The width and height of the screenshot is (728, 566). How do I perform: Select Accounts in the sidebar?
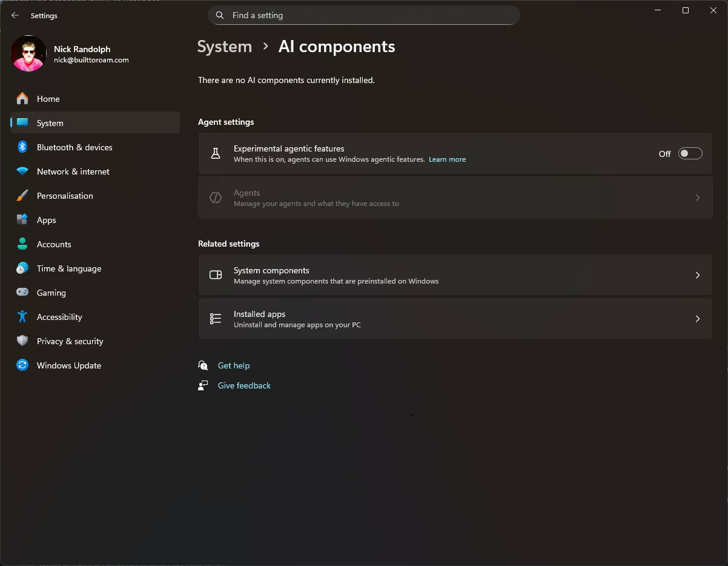coord(54,244)
